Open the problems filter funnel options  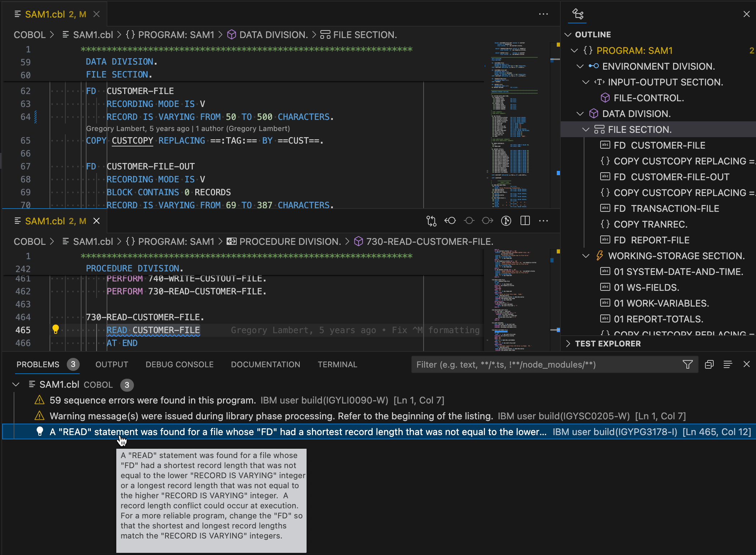pos(687,365)
